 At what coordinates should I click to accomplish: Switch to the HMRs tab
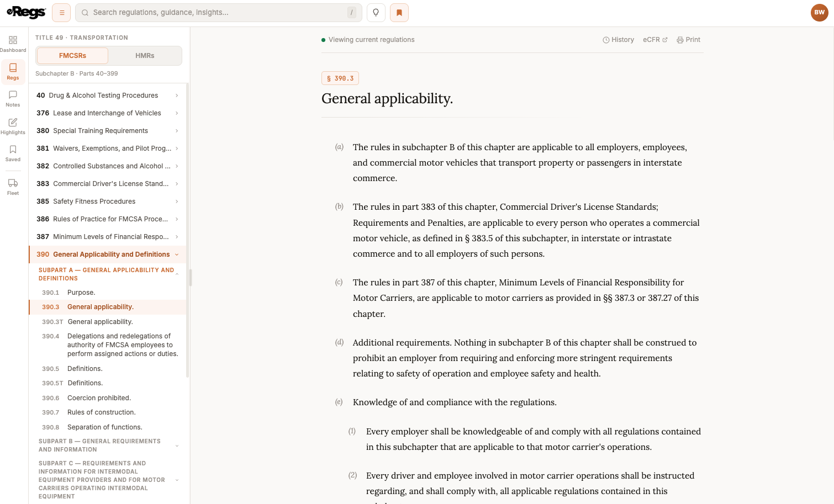[145, 56]
